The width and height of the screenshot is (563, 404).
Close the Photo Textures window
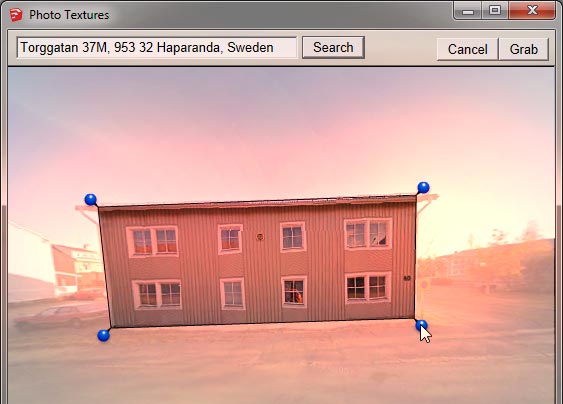532,10
